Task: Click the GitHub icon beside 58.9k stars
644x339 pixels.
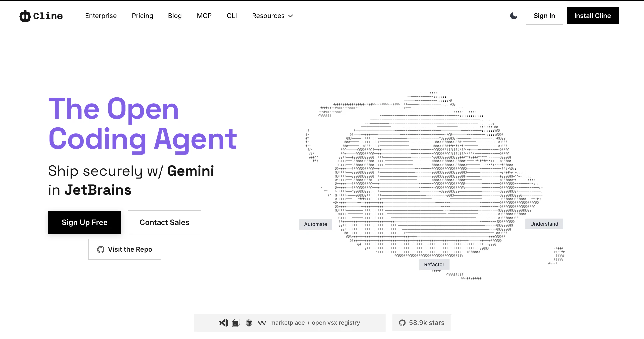Action: [x=402, y=323]
